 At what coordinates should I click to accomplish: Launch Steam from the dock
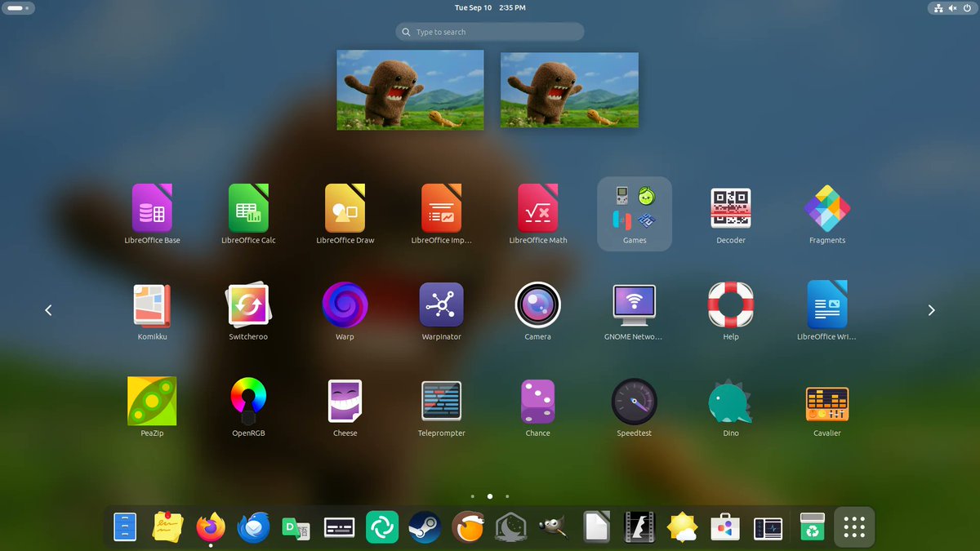[425, 527]
